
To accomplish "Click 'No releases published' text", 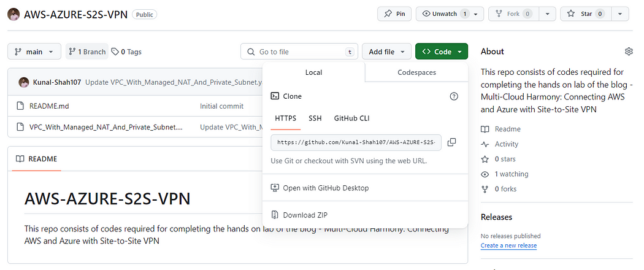I will (x=510, y=236).
